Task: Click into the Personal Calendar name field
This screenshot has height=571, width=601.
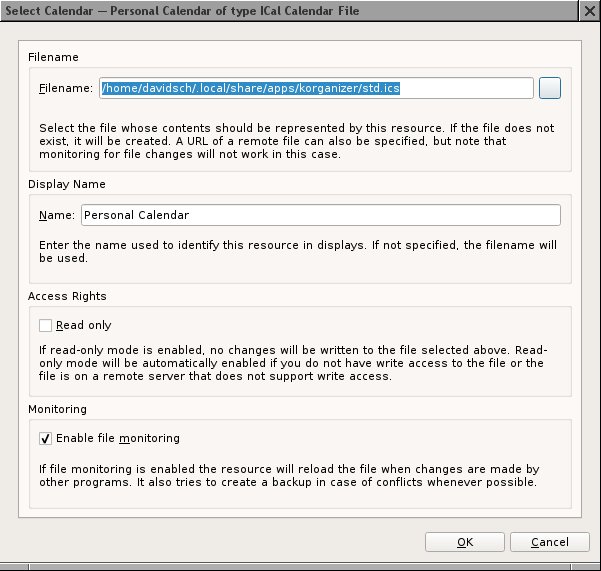Action: tap(321, 215)
